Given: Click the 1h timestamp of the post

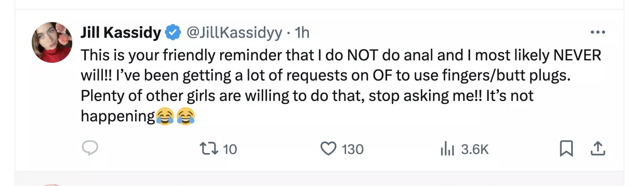Looking at the screenshot, I should tap(302, 33).
